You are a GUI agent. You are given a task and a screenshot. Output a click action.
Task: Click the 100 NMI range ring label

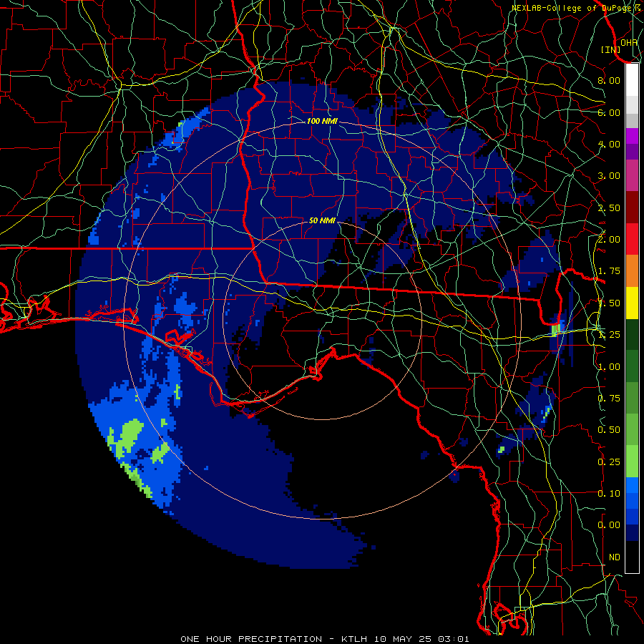(x=322, y=121)
